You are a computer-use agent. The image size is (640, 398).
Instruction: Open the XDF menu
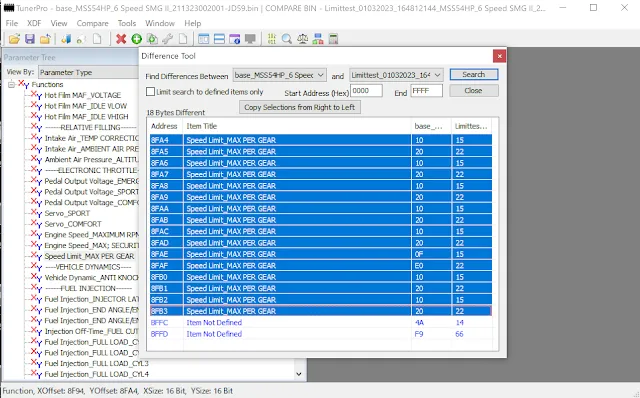(34, 23)
